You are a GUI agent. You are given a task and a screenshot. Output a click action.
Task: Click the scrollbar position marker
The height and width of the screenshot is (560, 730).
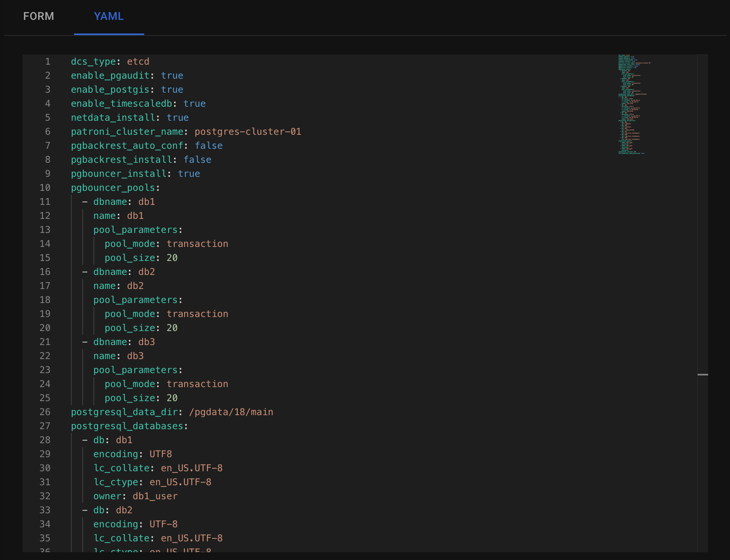point(702,375)
